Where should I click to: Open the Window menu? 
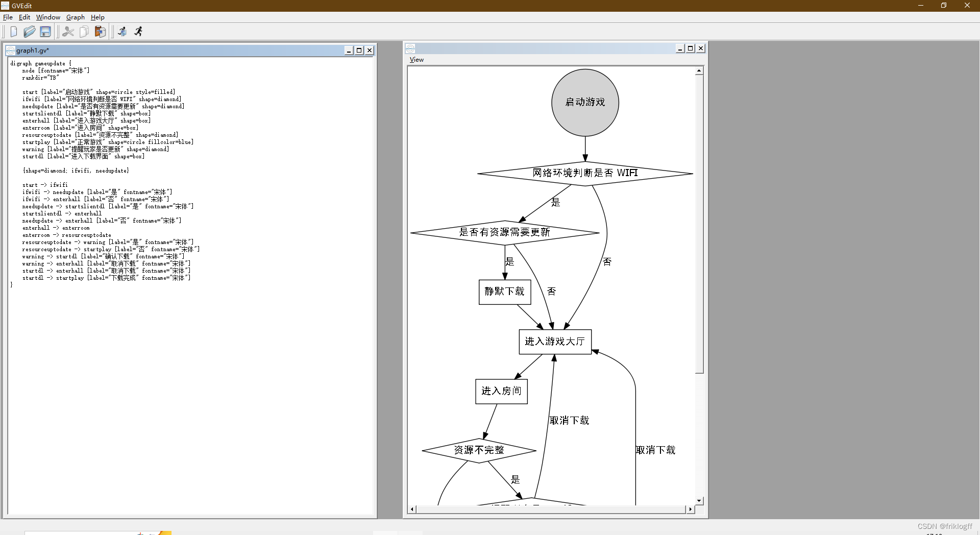click(x=48, y=17)
